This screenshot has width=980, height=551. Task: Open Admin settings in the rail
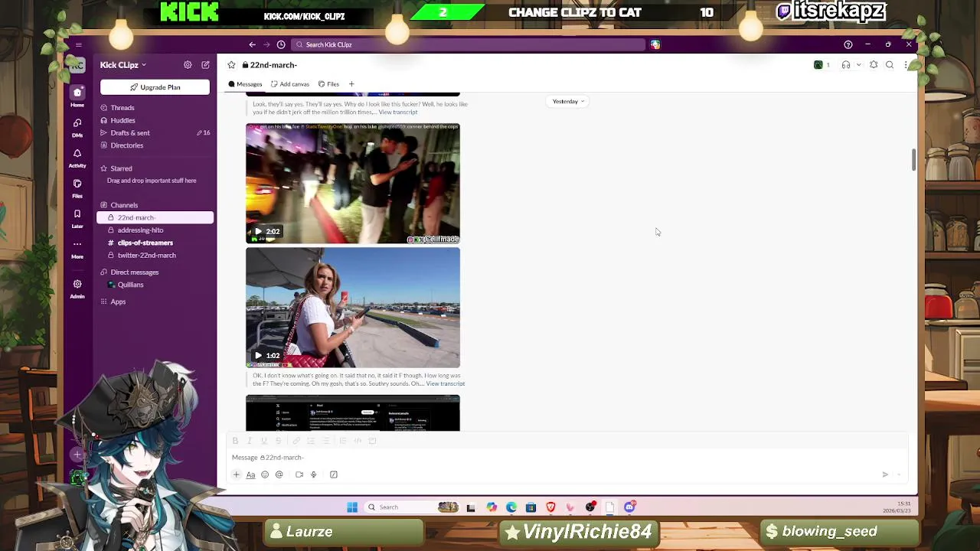point(77,289)
